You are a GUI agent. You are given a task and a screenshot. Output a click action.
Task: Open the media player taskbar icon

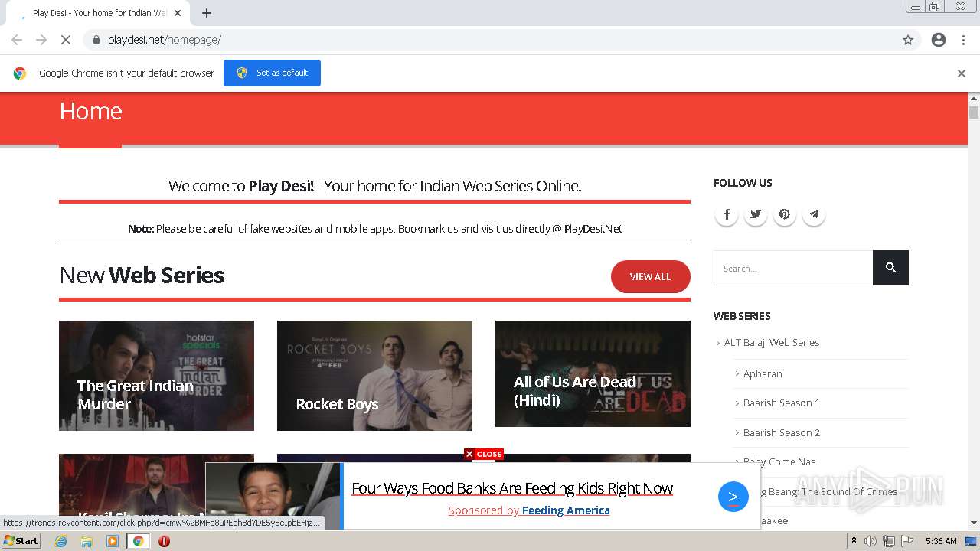113,541
